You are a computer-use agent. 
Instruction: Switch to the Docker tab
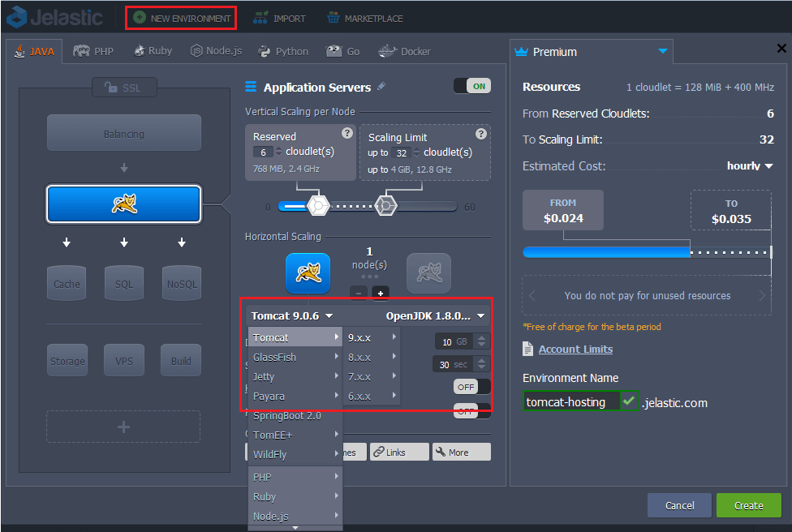[405, 51]
